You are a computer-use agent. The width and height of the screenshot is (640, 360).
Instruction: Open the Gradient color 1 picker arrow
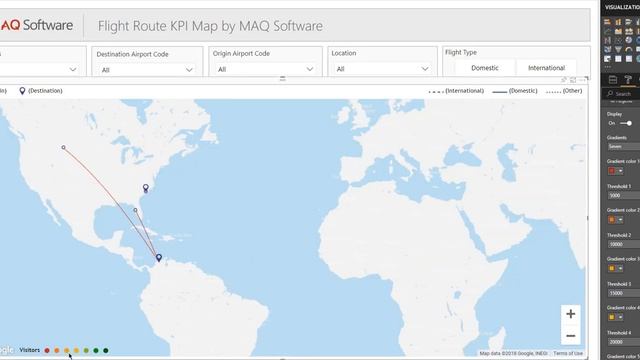(x=620, y=171)
